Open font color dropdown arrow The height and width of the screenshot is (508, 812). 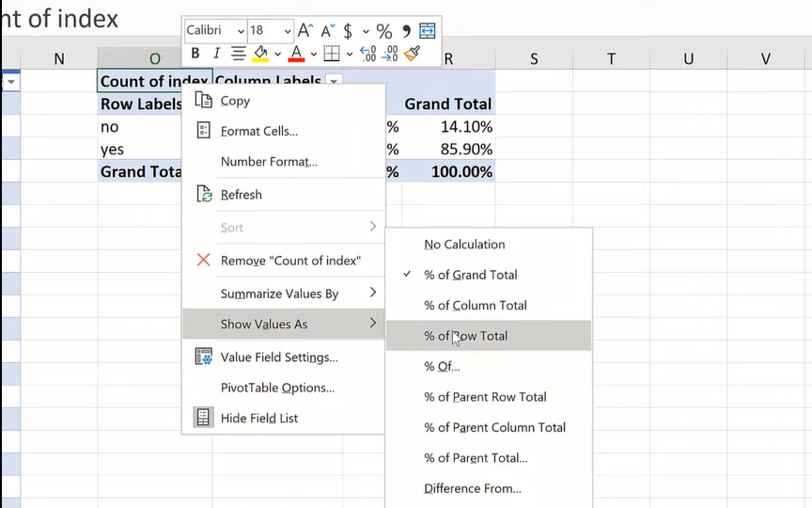tap(313, 54)
